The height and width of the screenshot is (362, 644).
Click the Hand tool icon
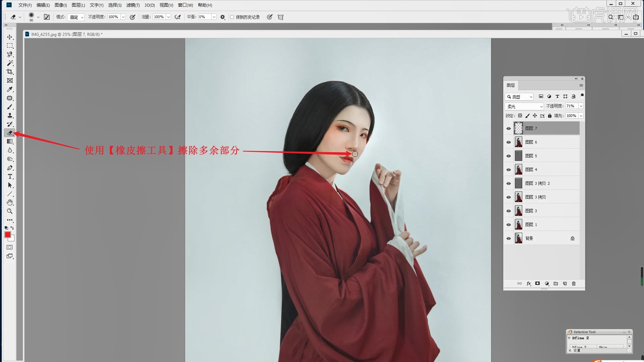[10, 202]
